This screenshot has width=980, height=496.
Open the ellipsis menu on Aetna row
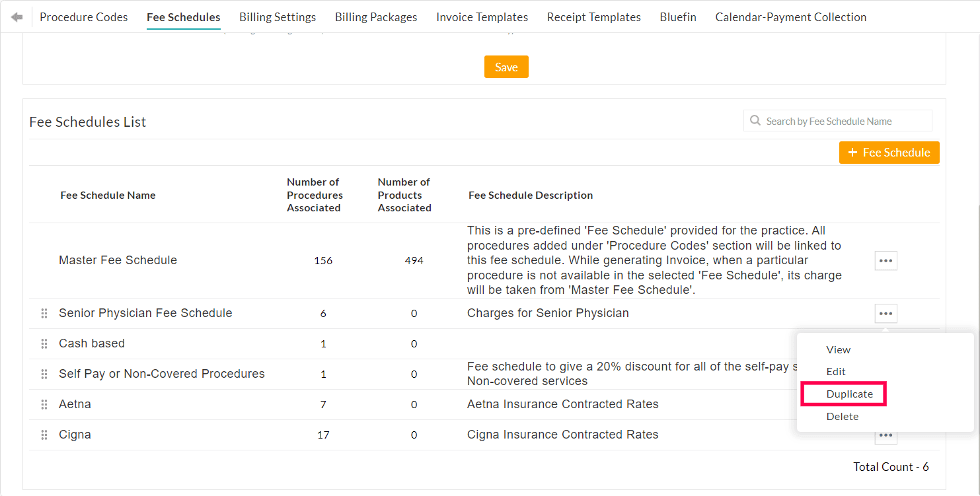[x=886, y=404]
